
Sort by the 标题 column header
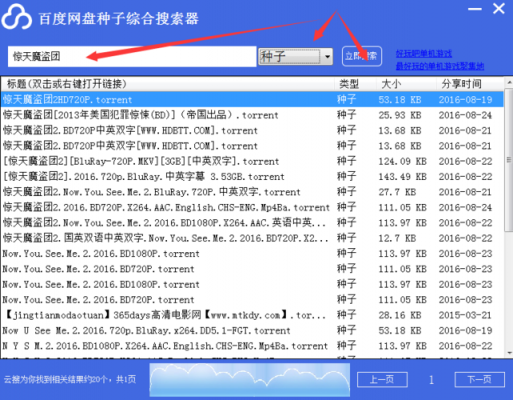click(167, 84)
